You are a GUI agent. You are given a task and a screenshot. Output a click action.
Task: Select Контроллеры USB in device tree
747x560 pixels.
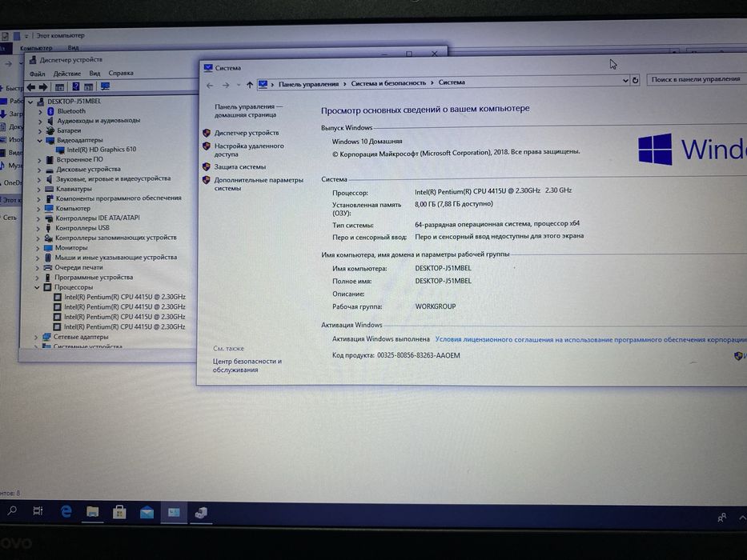pyautogui.click(x=82, y=228)
